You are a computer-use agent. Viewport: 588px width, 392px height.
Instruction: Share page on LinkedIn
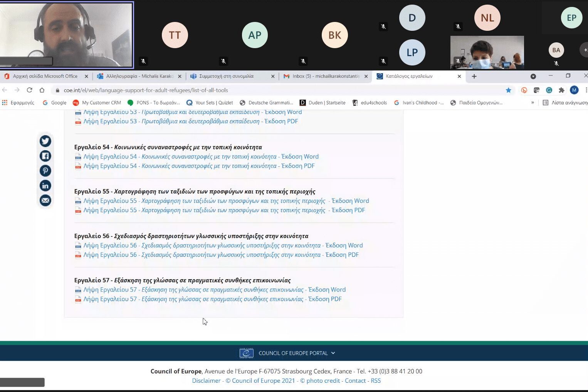(45, 186)
